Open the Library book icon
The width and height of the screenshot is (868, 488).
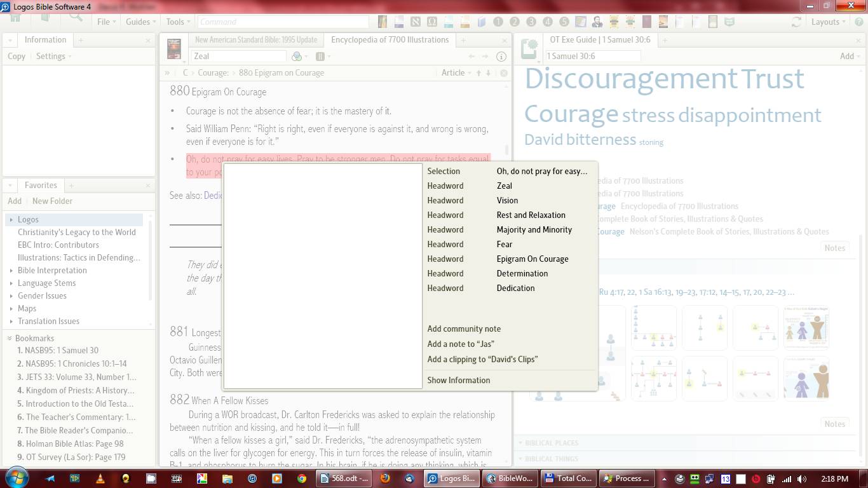(x=44, y=18)
